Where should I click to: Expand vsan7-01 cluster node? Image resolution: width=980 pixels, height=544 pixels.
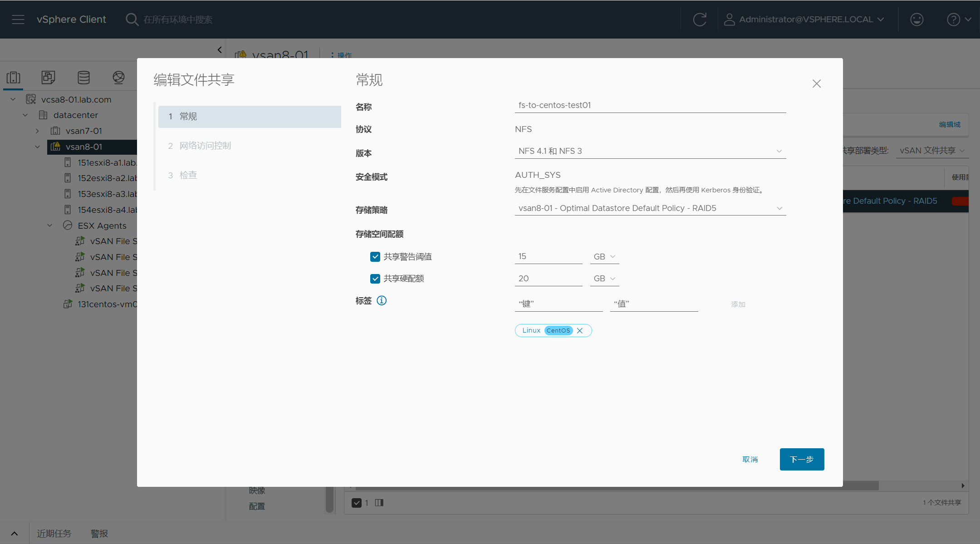point(38,131)
